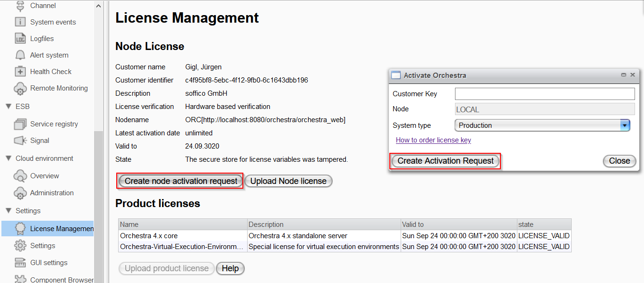
Task: Click Upload Node license button
Action: pos(288,181)
